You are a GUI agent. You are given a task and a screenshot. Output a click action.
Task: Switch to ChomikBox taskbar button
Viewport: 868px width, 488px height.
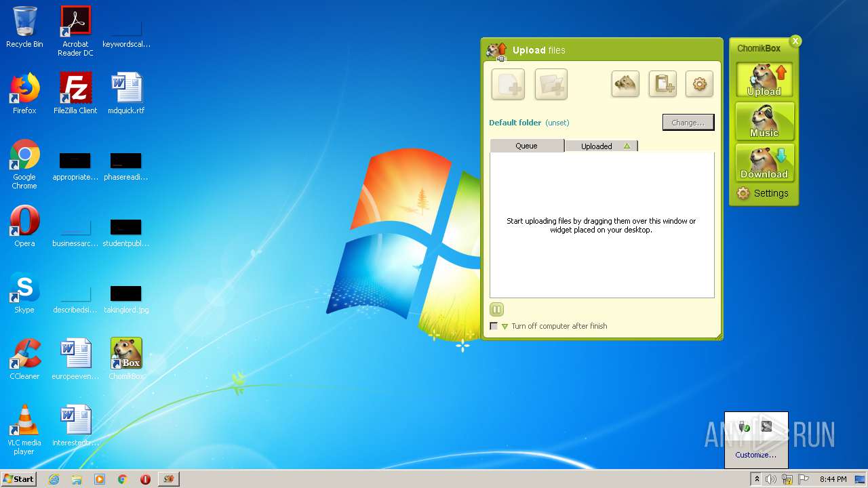pyautogui.click(x=169, y=479)
